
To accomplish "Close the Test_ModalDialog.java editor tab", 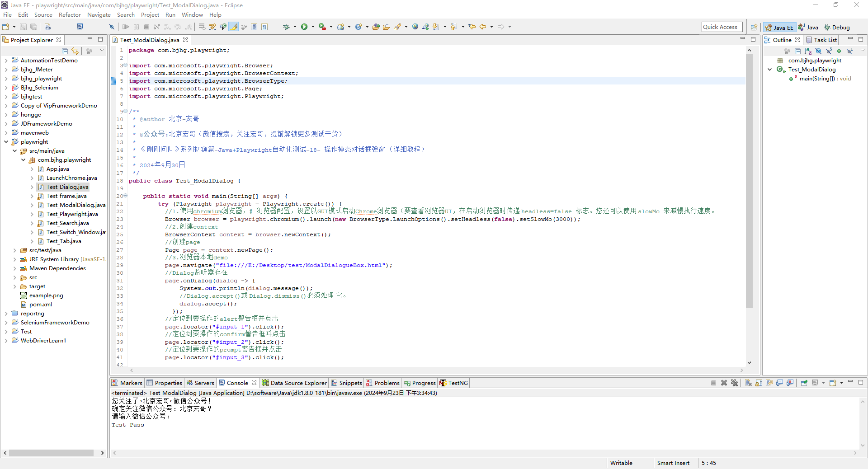I will point(185,40).
